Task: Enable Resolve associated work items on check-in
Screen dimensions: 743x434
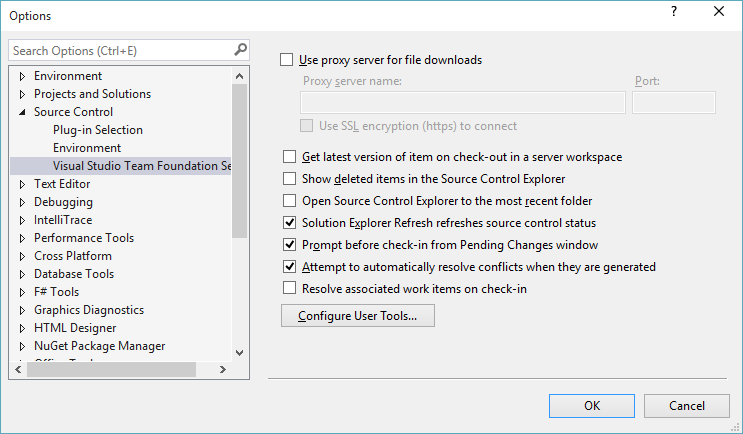Action: tap(290, 289)
